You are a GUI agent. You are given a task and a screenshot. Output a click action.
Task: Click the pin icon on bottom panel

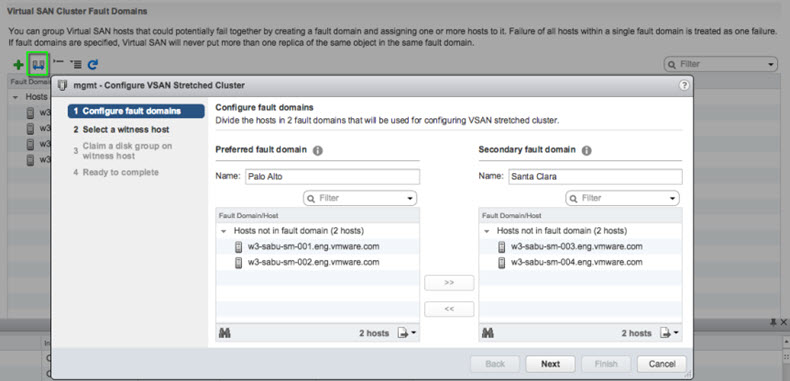(x=773, y=322)
